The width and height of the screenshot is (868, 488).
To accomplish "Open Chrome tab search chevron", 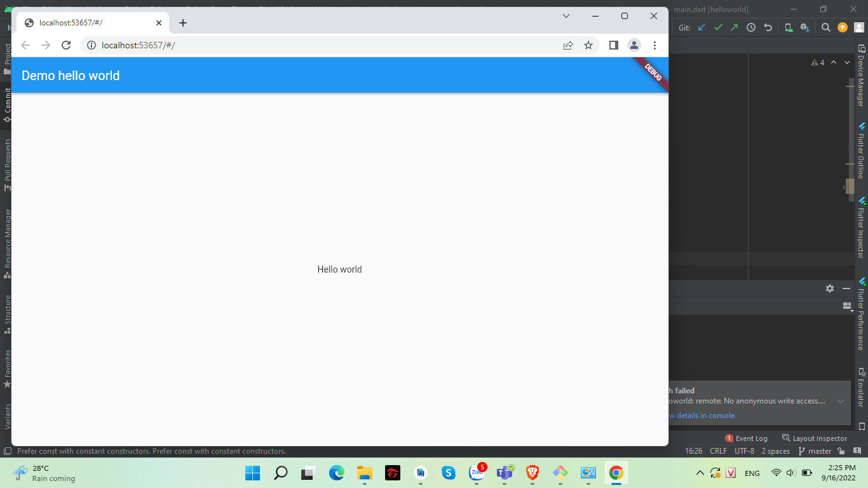I will (566, 15).
